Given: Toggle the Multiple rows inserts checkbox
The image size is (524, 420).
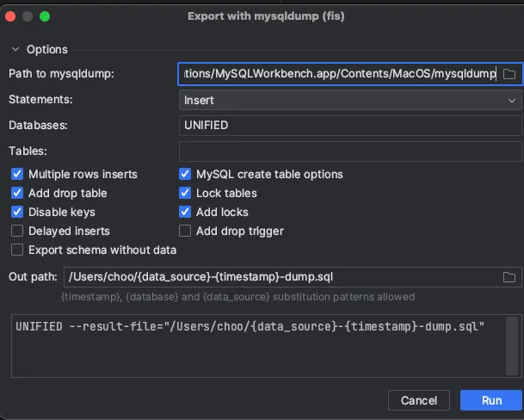Looking at the screenshot, I should pos(17,174).
